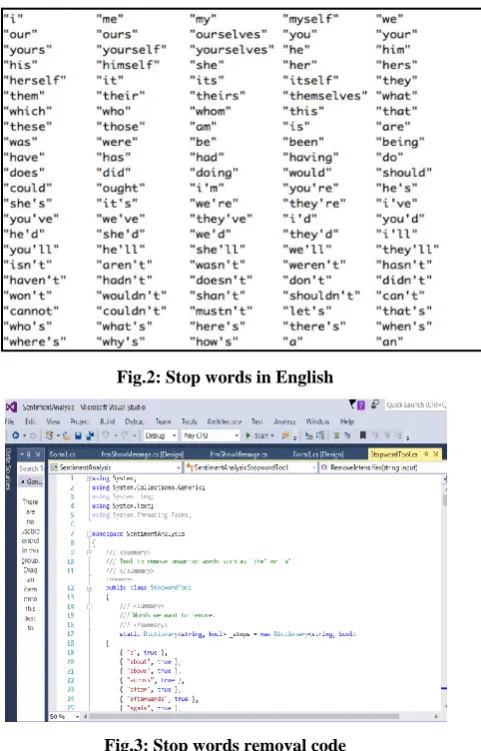Click the notifications flag icon

[x=353, y=405]
